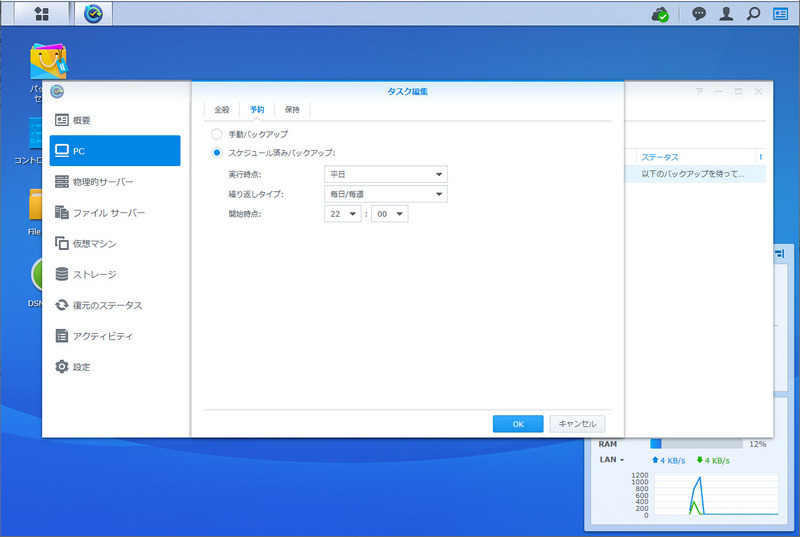
Task: Click the 4 KB/s download rate
Action: pos(713,461)
